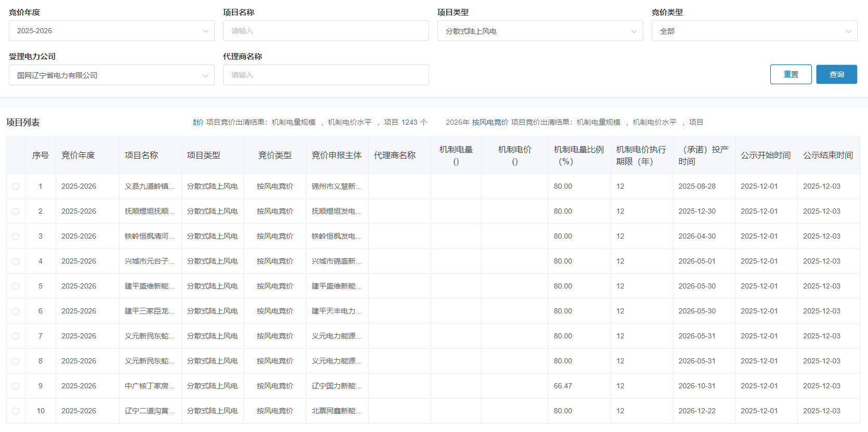Click the 2026-10-31 commissioning date

(x=697, y=386)
